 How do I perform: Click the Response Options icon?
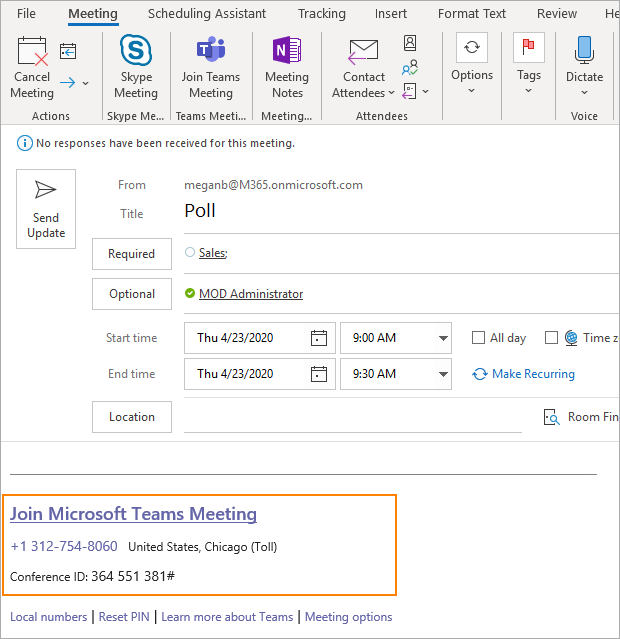409,91
